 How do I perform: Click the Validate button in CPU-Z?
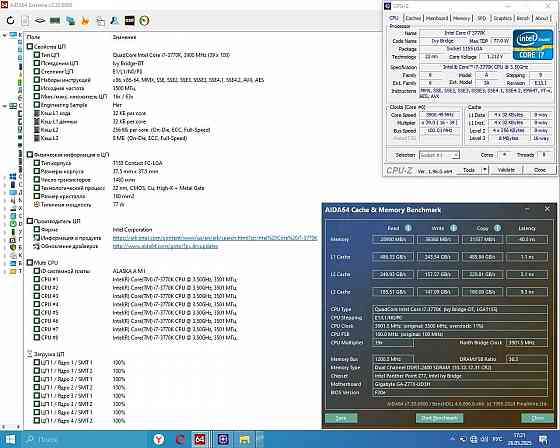click(506, 170)
